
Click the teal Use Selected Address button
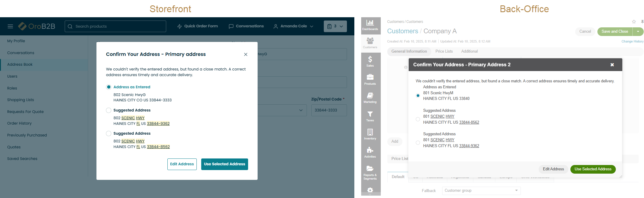point(224,164)
